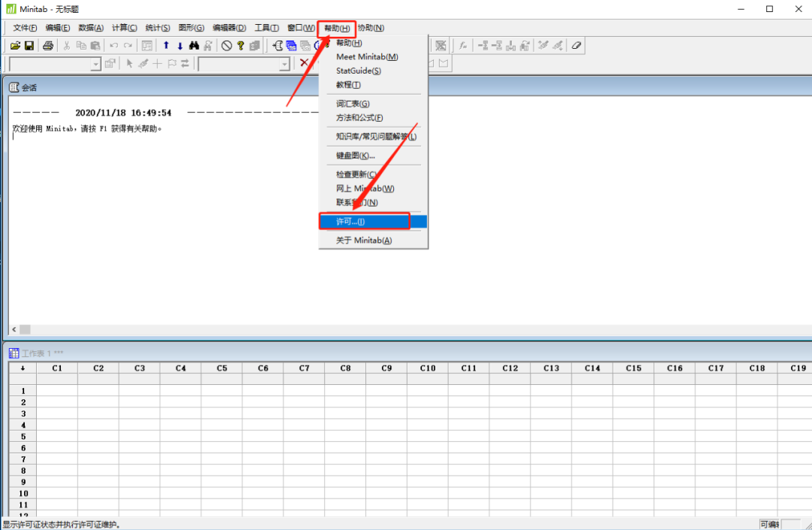The image size is (812, 530).
Task: Click Session window left scroll arrow
Action: (x=14, y=329)
